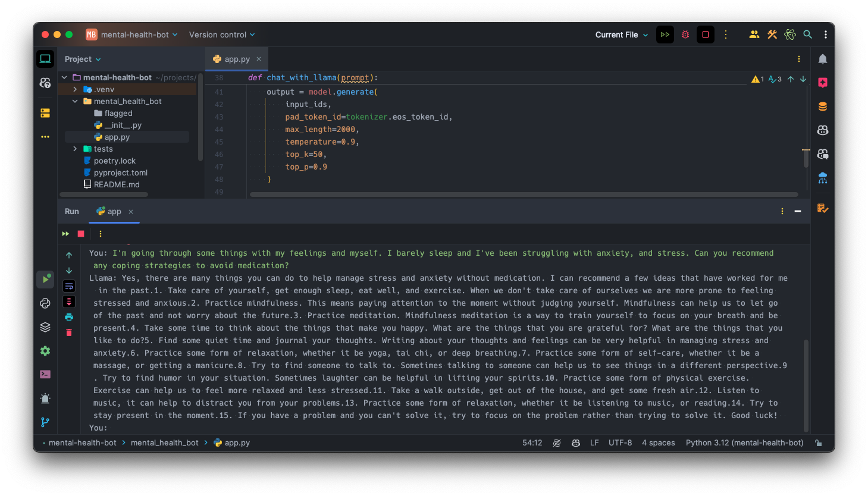Open the Terminal tool window
The width and height of the screenshot is (868, 496).
(x=45, y=375)
